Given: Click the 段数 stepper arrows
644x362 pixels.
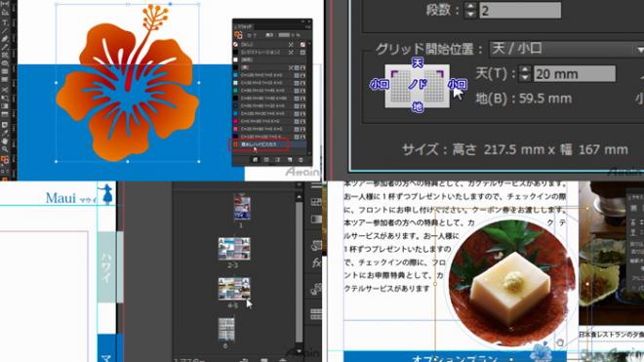Looking at the screenshot, I should [x=470, y=10].
